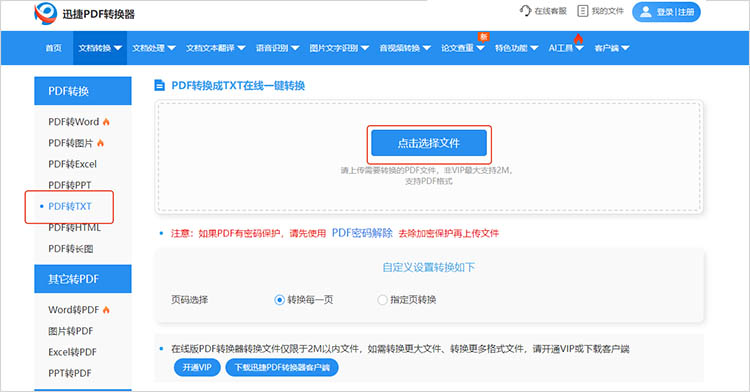Expand 文档处理 dropdown arrow
The image size is (750, 392).
[172, 48]
